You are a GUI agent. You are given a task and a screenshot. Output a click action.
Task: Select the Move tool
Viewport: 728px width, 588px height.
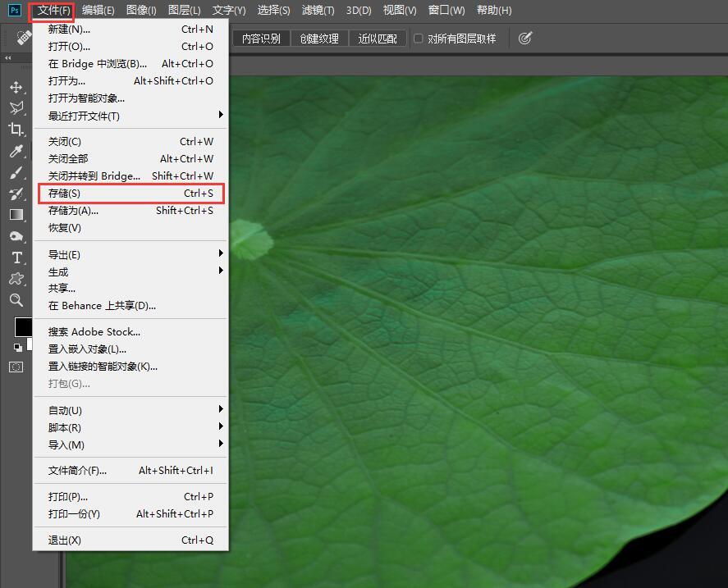(x=16, y=87)
